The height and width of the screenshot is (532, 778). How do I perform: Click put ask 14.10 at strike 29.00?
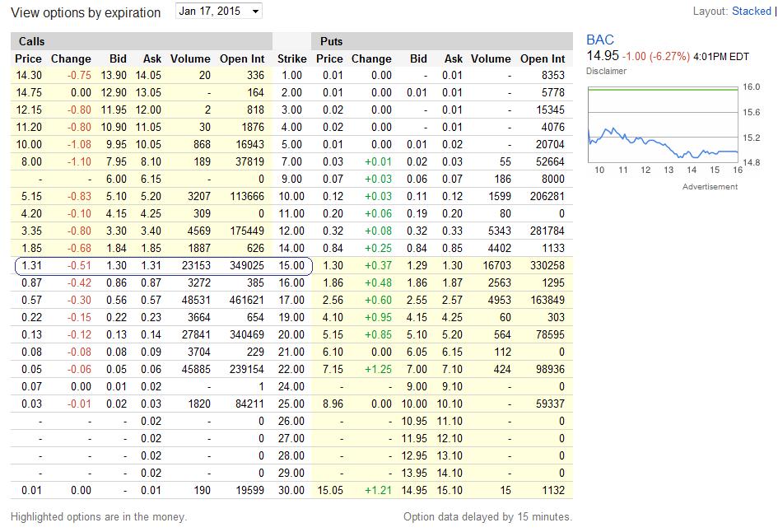(x=450, y=473)
